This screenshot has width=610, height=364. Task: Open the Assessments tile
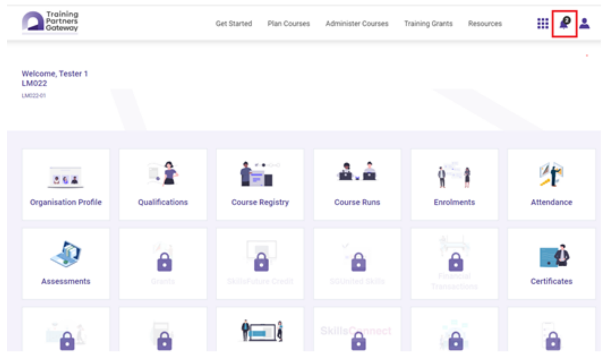point(66,264)
